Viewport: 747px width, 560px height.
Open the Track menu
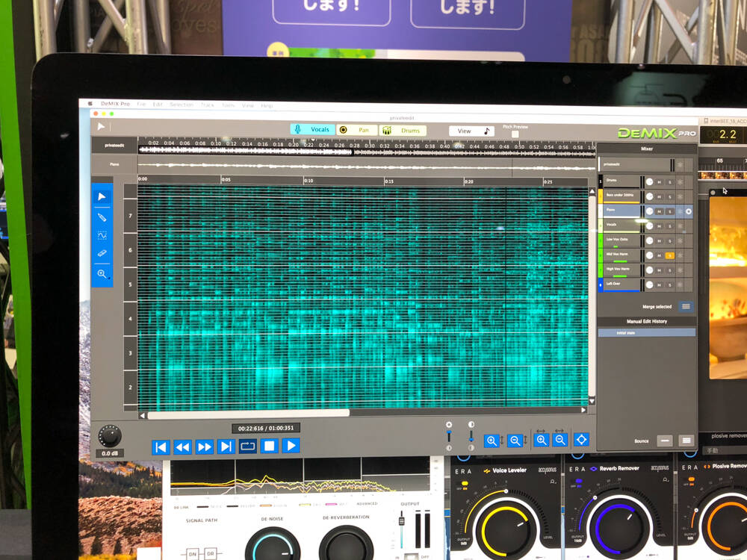pos(207,105)
